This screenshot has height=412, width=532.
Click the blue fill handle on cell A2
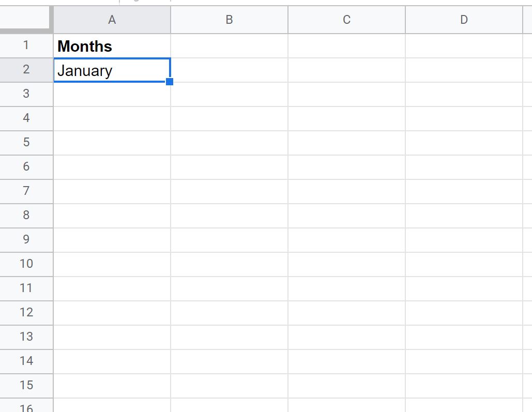pyautogui.click(x=170, y=82)
